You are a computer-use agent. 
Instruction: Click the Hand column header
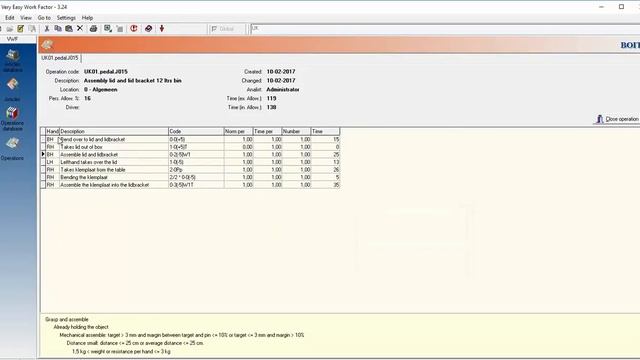pyautogui.click(x=52, y=131)
